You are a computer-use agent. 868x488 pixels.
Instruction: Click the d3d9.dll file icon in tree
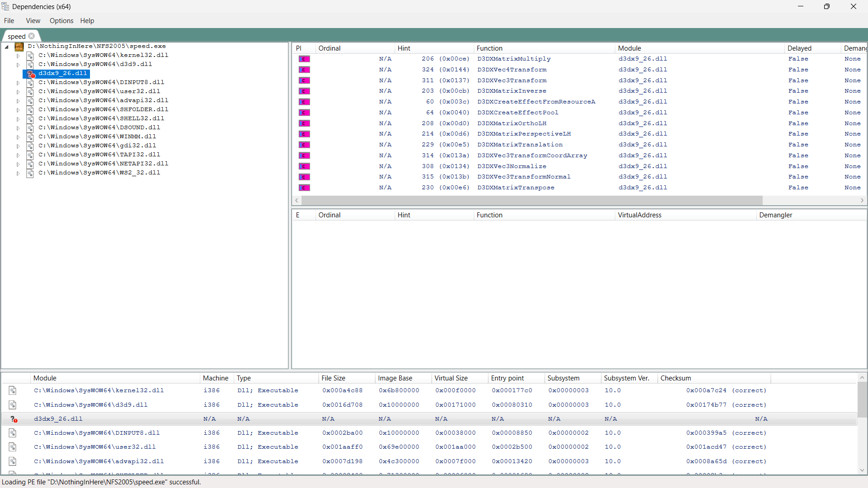pyautogui.click(x=30, y=65)
